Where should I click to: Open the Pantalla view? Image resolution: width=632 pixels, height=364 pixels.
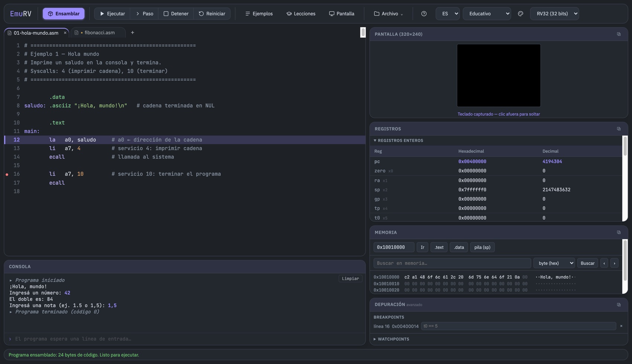coord(342,14)
